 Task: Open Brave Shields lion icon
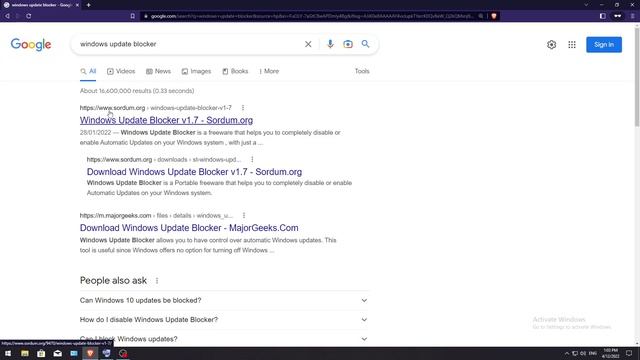click(x=494, y=16)
